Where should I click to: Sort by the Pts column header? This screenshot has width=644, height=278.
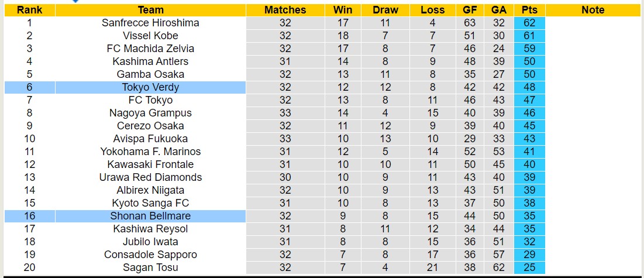[529, 10]
